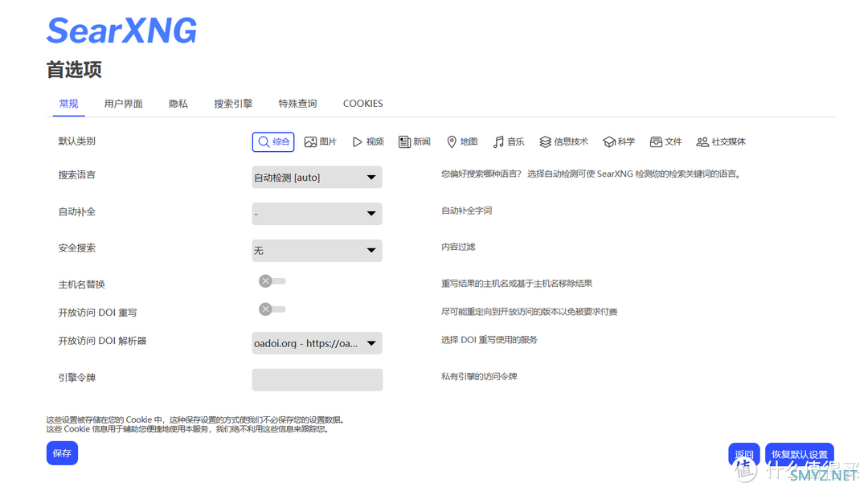Toggle the 开放访问 DOI 重写 switch
868x491 pixels.
click(272, 309)
